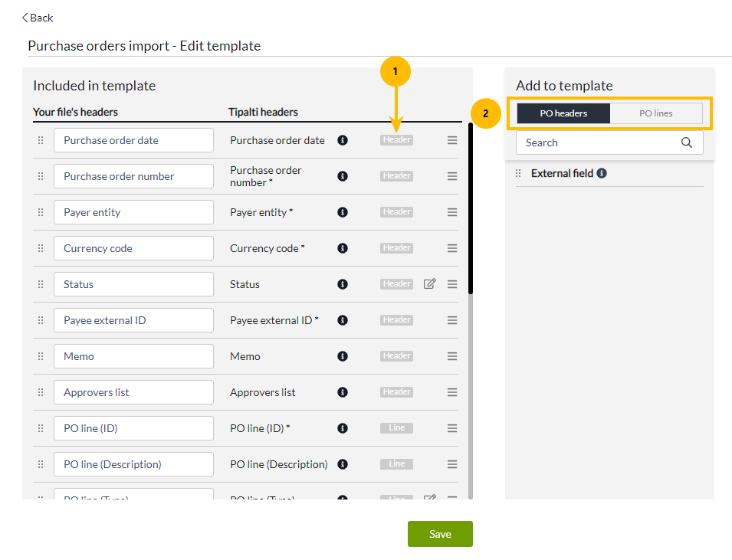This screenshot has height=560, width=732.
Task: Click drag handle of Approvers list row
Action: pyautogui.click(x=41, y=392)
